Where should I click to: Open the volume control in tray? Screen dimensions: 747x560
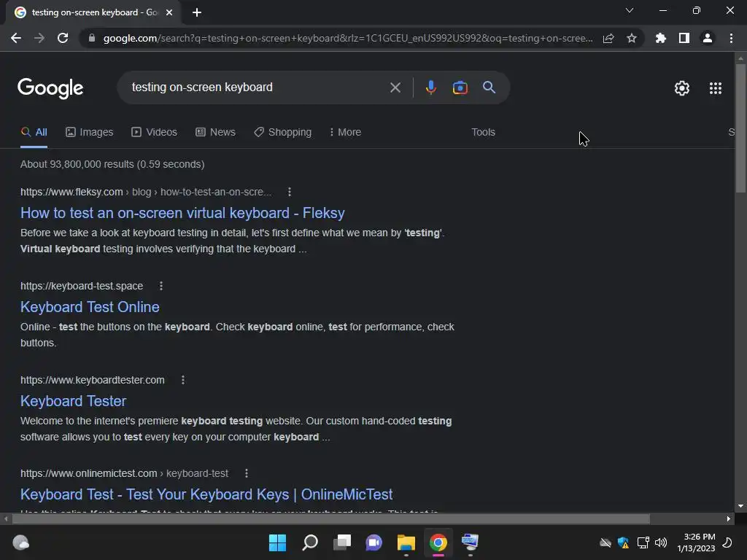(661, 542)
